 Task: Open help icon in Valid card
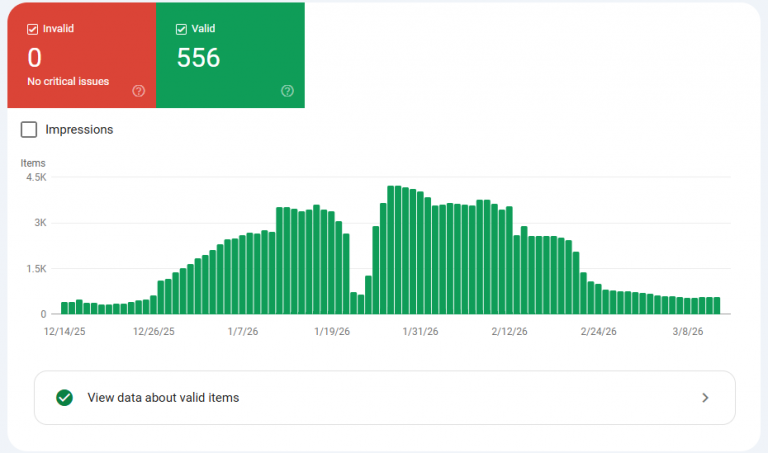coord(288,91)
